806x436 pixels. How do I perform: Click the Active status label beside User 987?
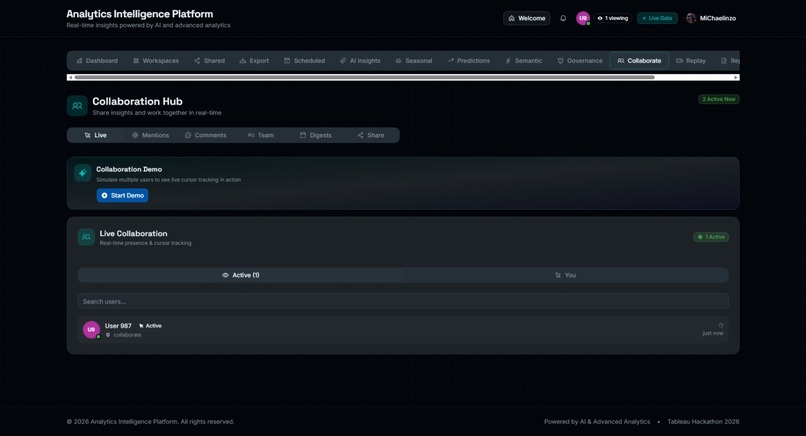(x=150, y=326)
